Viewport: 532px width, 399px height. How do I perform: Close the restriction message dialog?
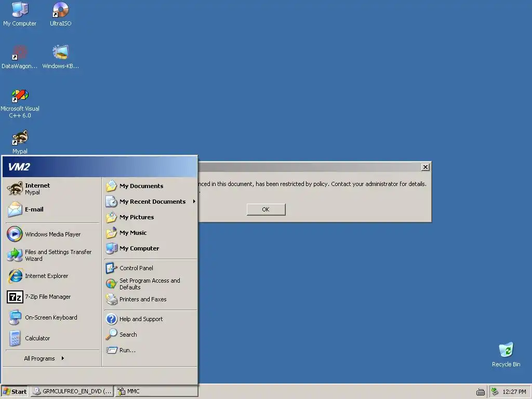[x=425, y=167]
